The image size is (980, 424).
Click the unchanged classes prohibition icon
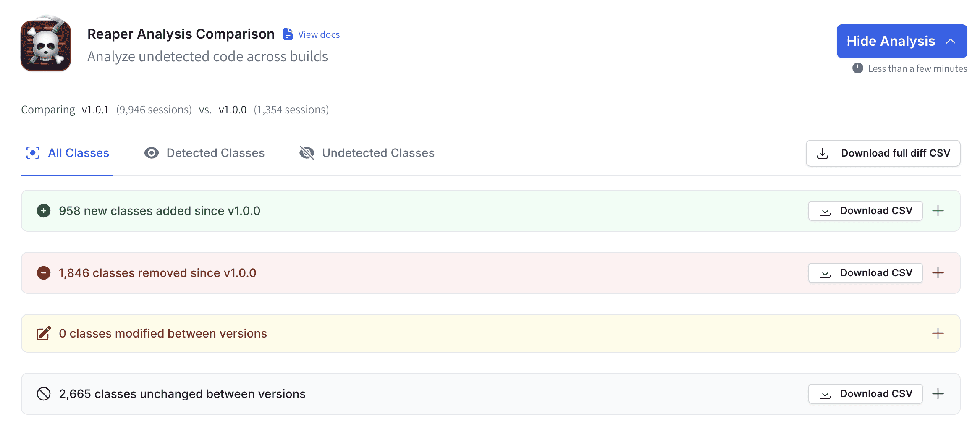click(x=44, y=394)
